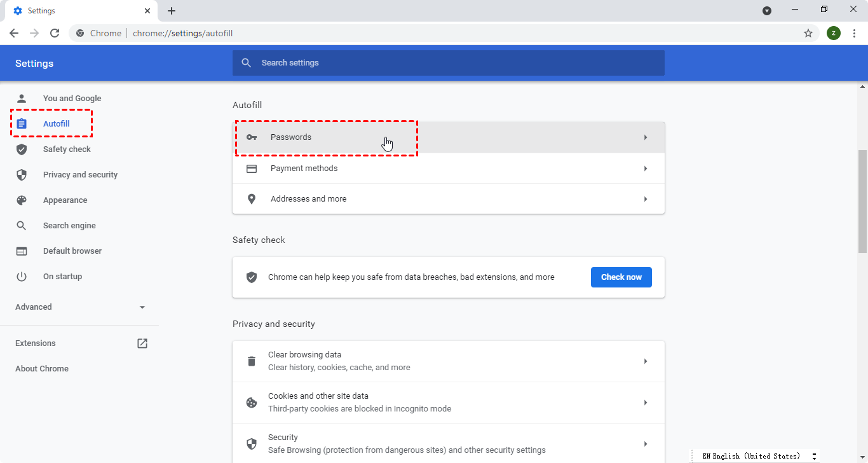This screenshot has width=868, height=463.
Task: Open a new tab with the plus icon
Action: pyautogui.click(x=172, y=11)
